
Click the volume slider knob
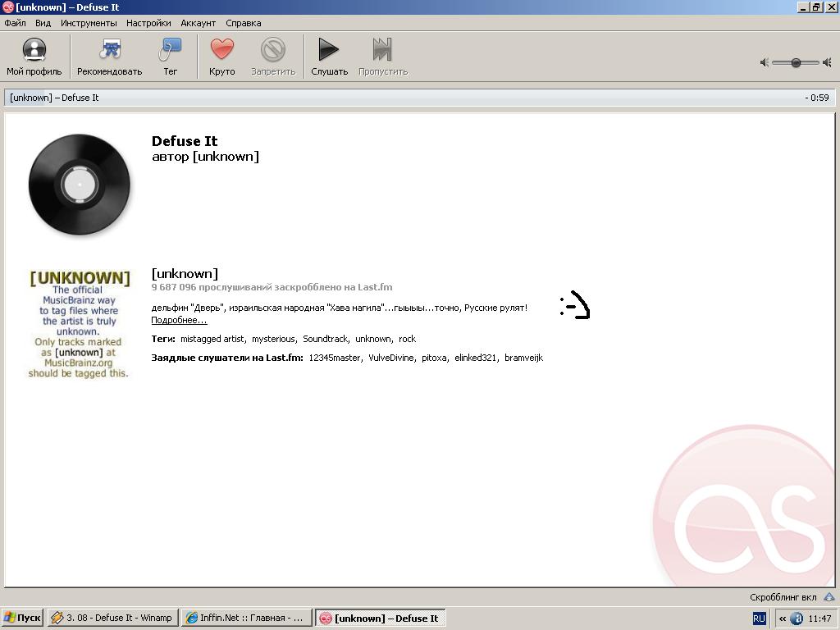click(796, 62)
